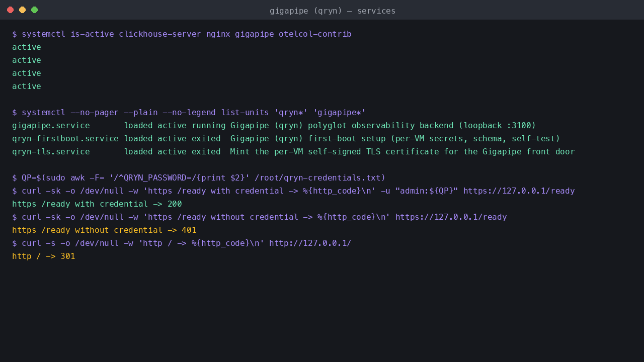644x362 pixels.
Task: Click the green maximize window button
Action: 34,10
